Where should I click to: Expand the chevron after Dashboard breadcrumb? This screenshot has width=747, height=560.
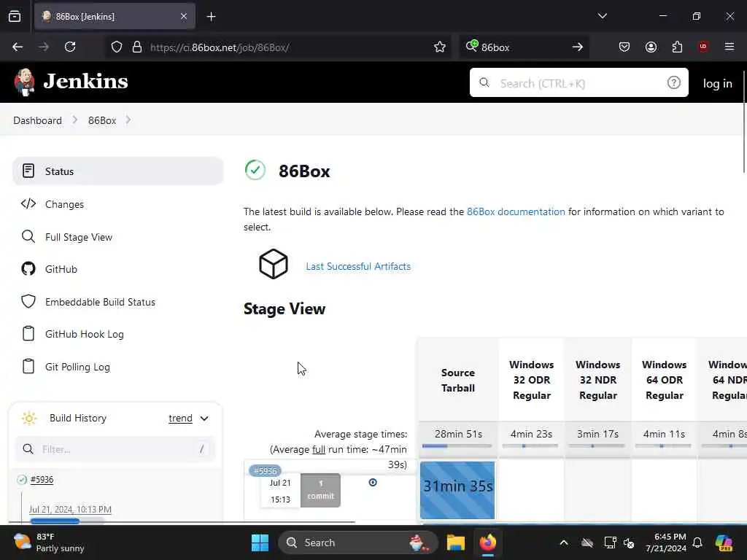[75, 120]
